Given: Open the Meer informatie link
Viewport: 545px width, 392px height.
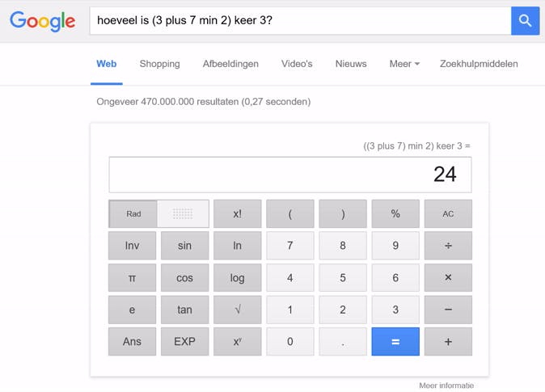Looking at the screenshot, I should click(x=445, y=386).
